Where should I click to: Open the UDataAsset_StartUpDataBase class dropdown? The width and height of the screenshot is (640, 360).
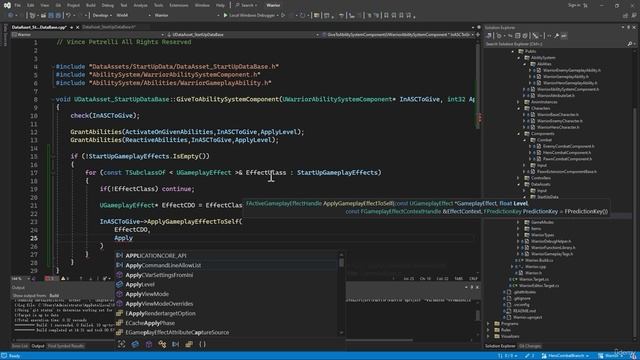point(243,35)
